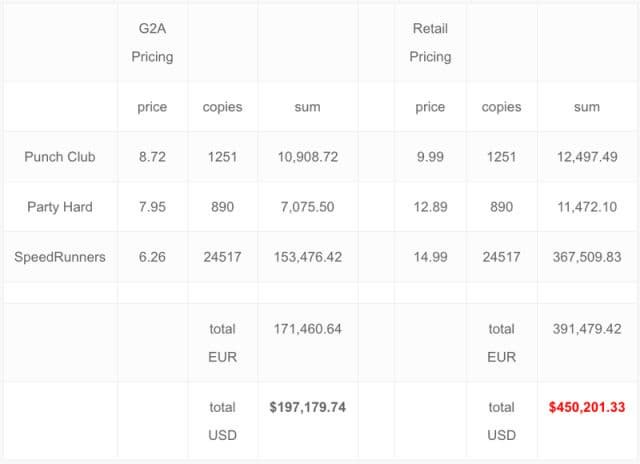This screenshot has height=464, width=640.
Task: Click the bold $197,179.74 USD total
Action: click(307, 407)
